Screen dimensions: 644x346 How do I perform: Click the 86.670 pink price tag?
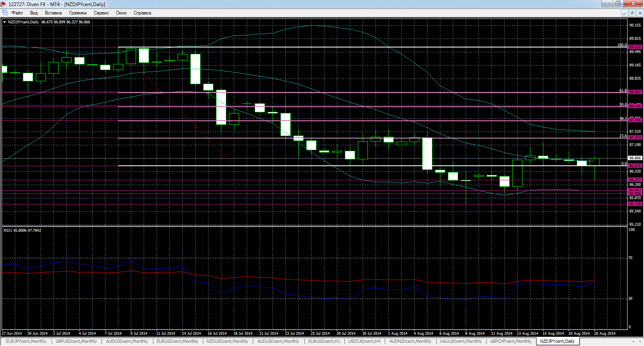click(635, 166)
